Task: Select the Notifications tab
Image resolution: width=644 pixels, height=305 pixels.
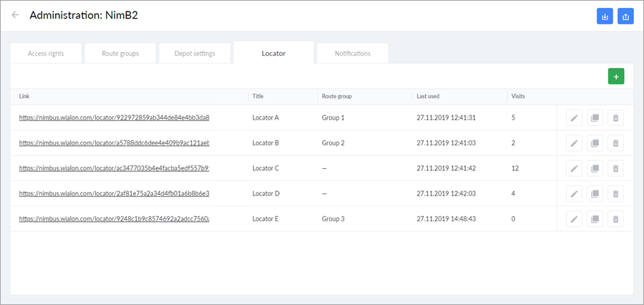Action: click(x=352, y=54)
